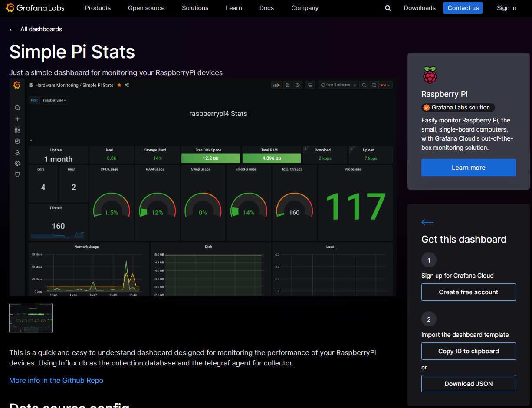
Task: Click the Search icon in dashboard screenshot sidebar
Action: point(17,108)
